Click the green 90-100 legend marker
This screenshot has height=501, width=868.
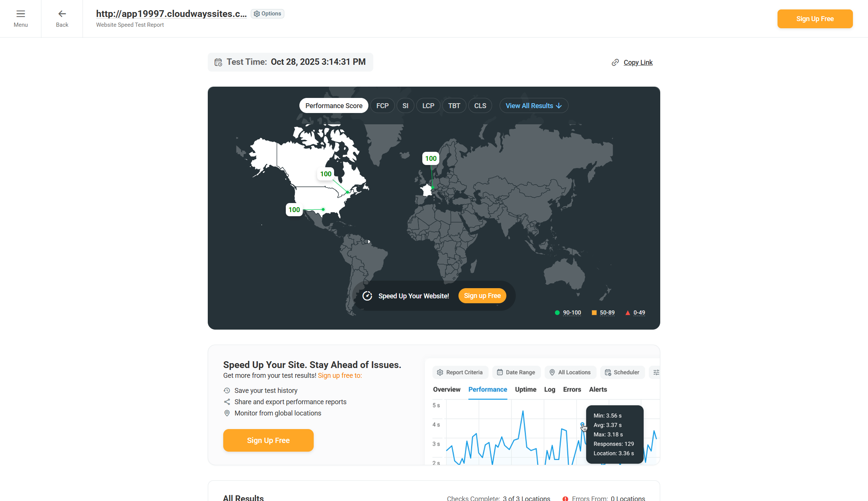[x=557, y=313]
